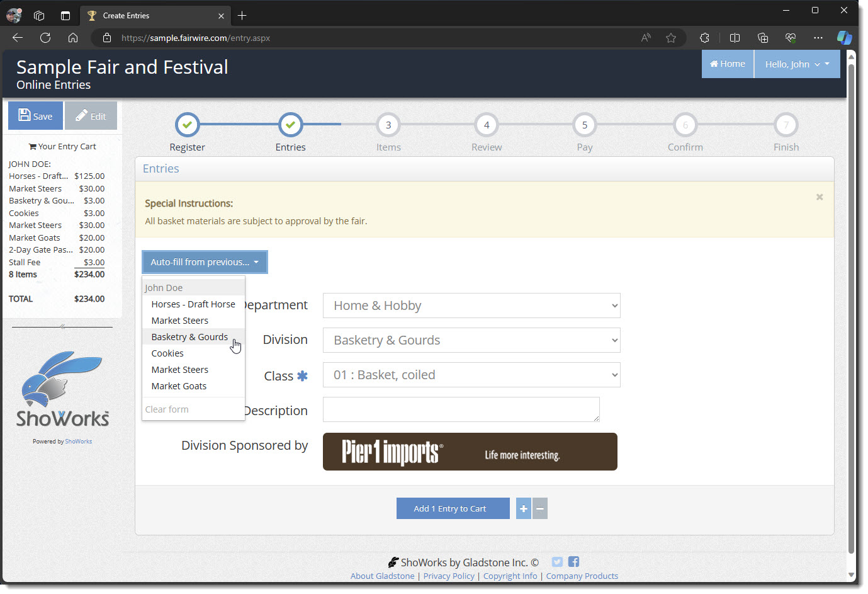The height and width of the screenshot is (594, 868).
Task: Dismiss the Special Instructions notice
Action: [x=820, y=197]
